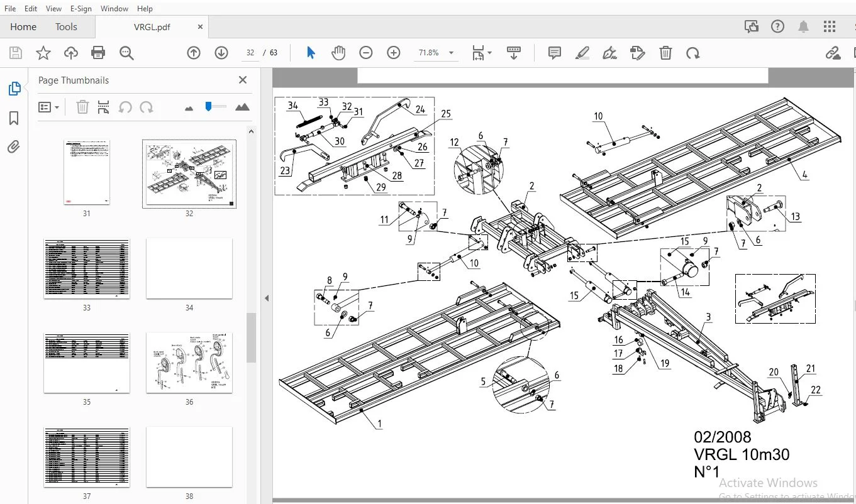Image resolution: width=856 pixels, height=504 pixels.
Task: Select the VRGL.pdf document tab
Action: 152,27
